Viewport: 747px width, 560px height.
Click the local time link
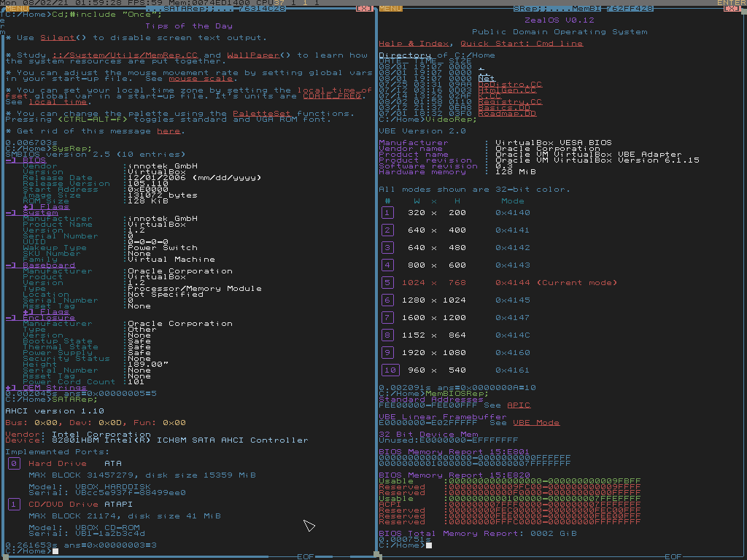coord(58,102)
